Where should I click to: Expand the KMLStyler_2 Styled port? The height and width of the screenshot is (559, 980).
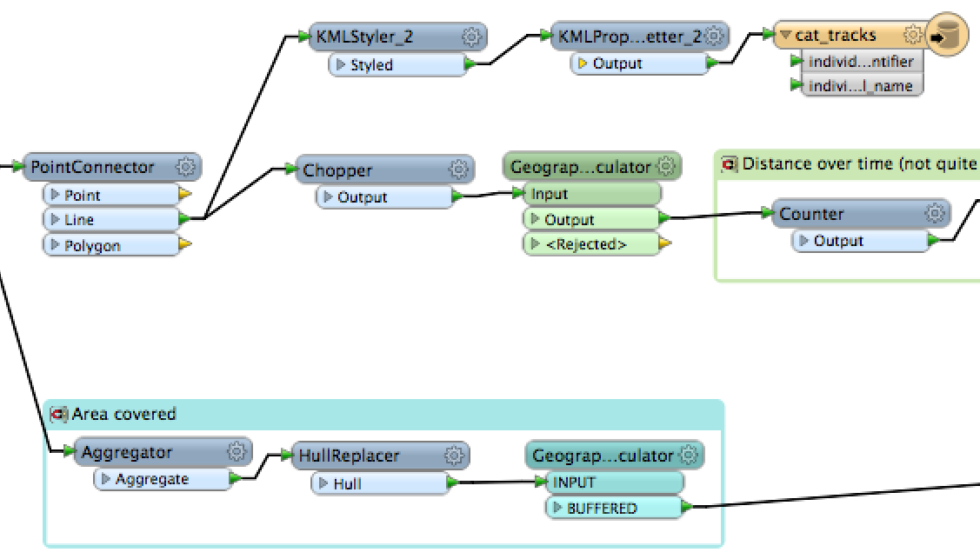[x=341, y=65]
